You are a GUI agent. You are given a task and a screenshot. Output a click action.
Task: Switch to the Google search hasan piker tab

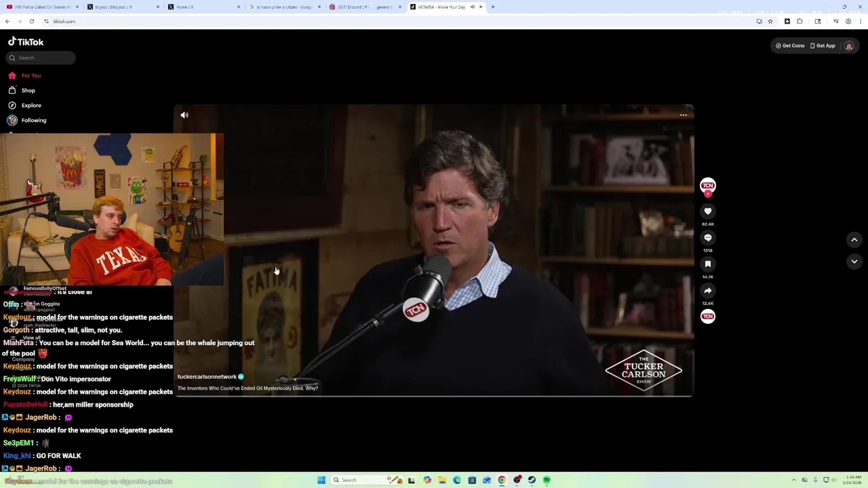coord(283,7)
